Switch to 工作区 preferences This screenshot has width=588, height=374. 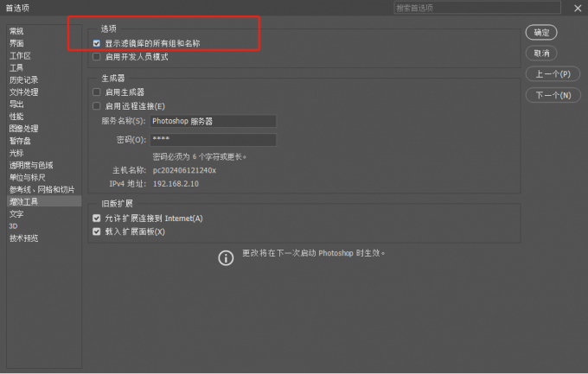(20, 56)
